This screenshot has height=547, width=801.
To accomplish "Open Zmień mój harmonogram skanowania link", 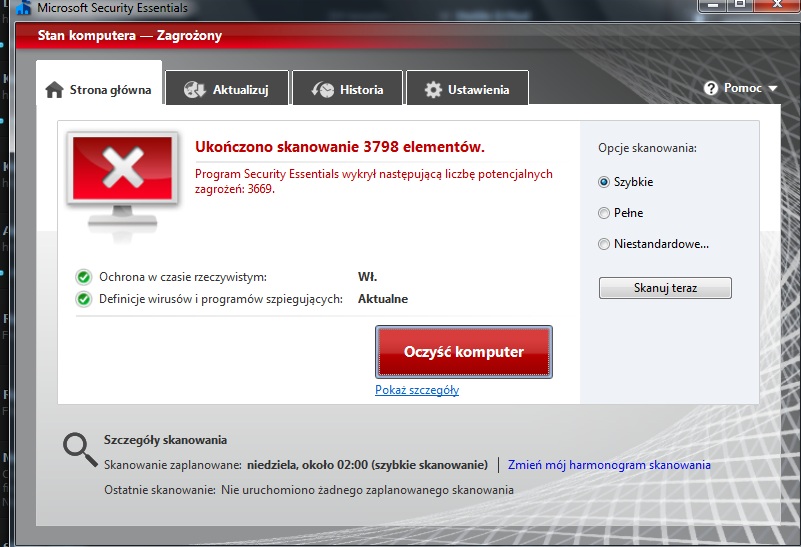I will (609, 465).
